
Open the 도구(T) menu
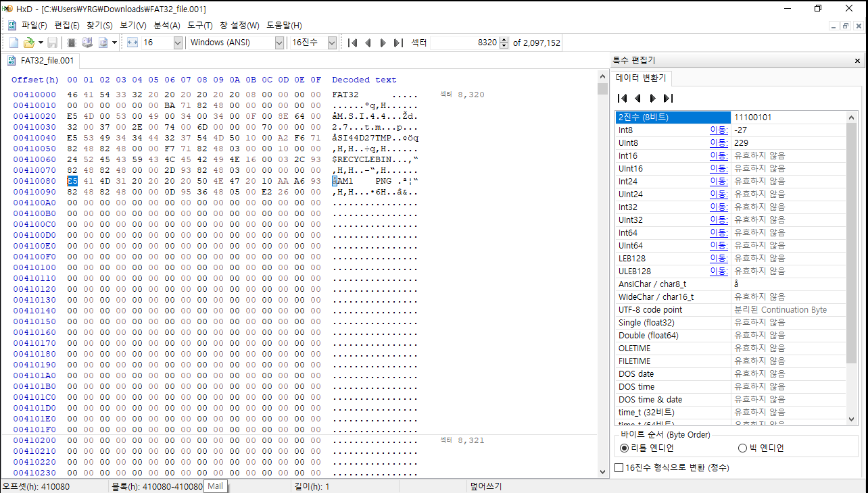click(x=200, y=25)
